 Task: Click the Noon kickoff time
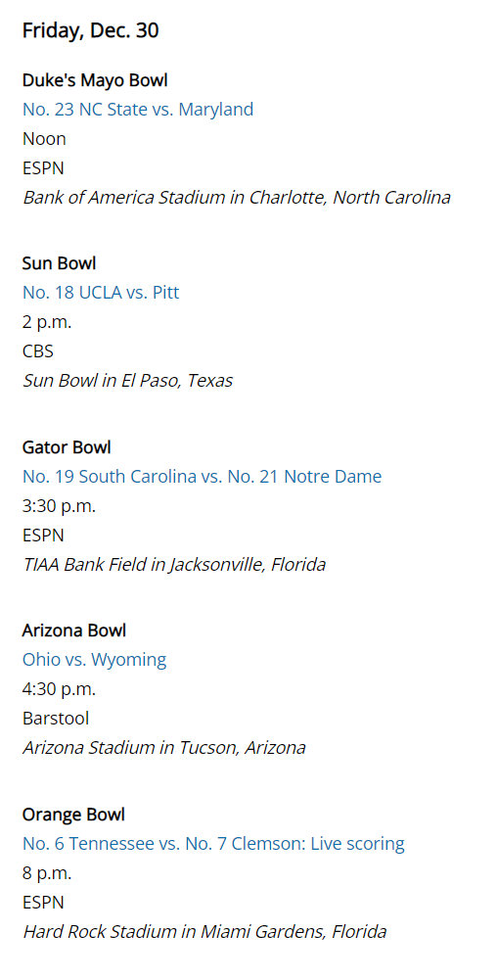click(x=44, y=139)
